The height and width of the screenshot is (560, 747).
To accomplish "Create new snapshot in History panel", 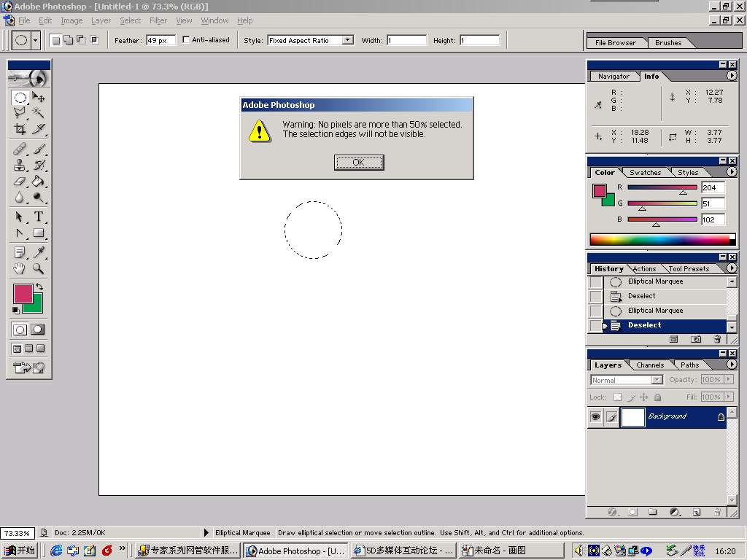I will point(695,339).
